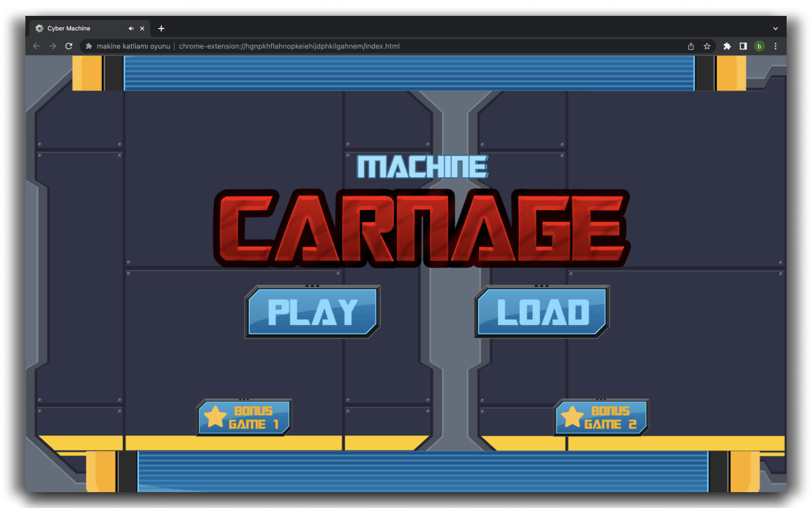Bookmark this page using the star icon

coord(707,46)
